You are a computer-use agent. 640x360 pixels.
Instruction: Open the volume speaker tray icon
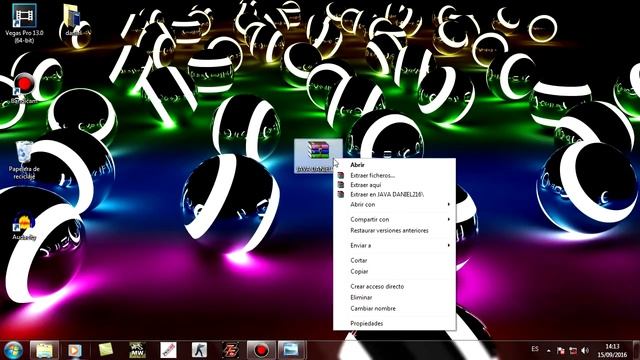point(585,350)
